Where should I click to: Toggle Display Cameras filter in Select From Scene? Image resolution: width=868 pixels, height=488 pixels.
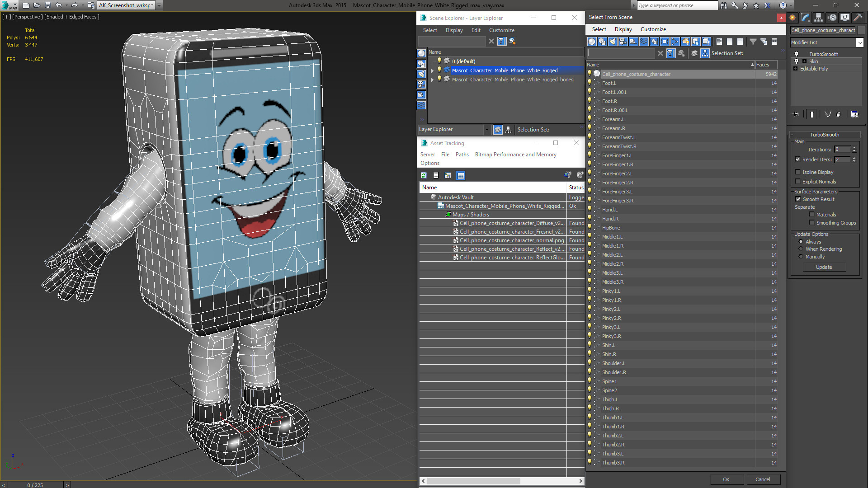(623, 42)
